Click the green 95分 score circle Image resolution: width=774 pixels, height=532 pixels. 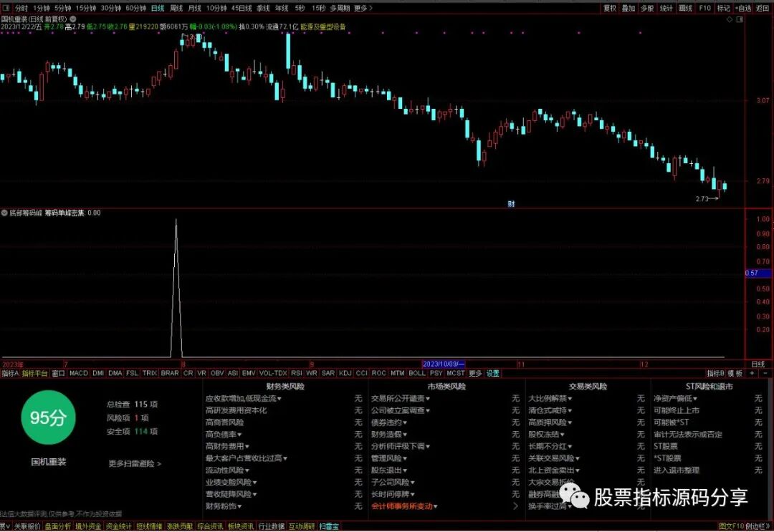tap(49, 417)
